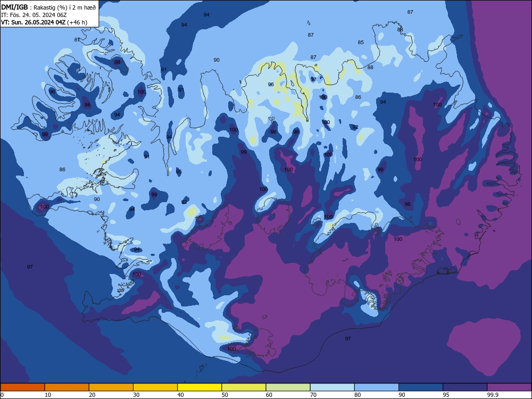Click the legend tick label '20'
The image size is (532, 399).
coord(92,395)
